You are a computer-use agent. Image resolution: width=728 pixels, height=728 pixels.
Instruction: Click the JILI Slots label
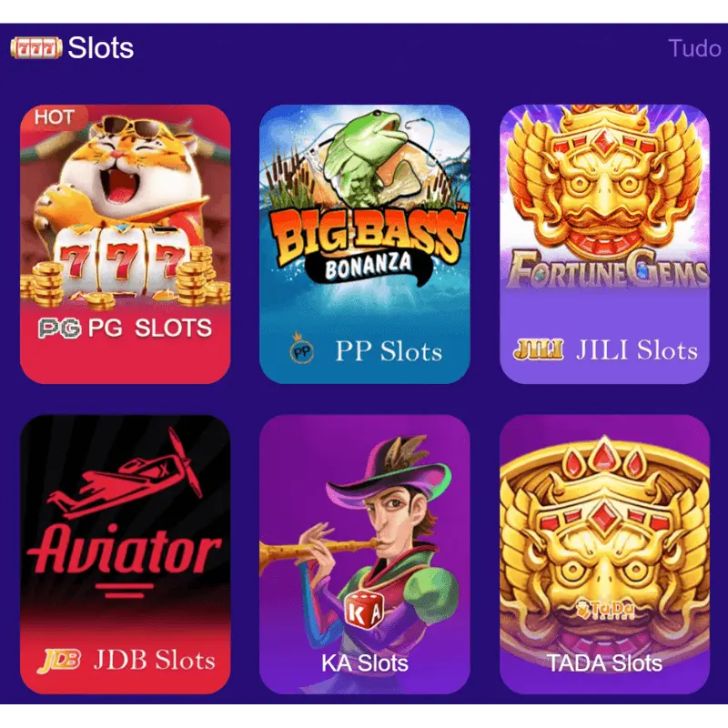point(636,350)
